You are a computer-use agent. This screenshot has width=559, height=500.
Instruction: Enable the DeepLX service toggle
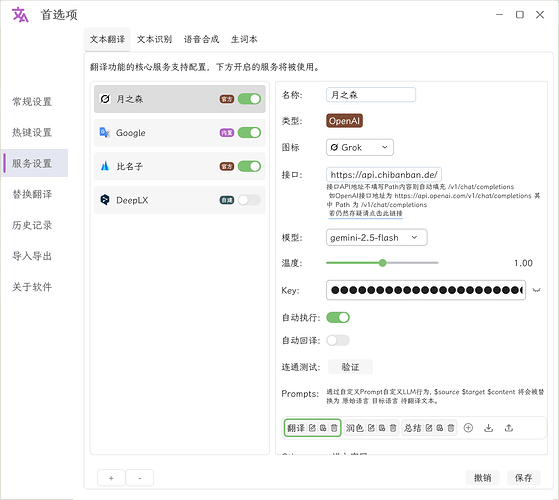pyautogui.click(x=249, y=200)
